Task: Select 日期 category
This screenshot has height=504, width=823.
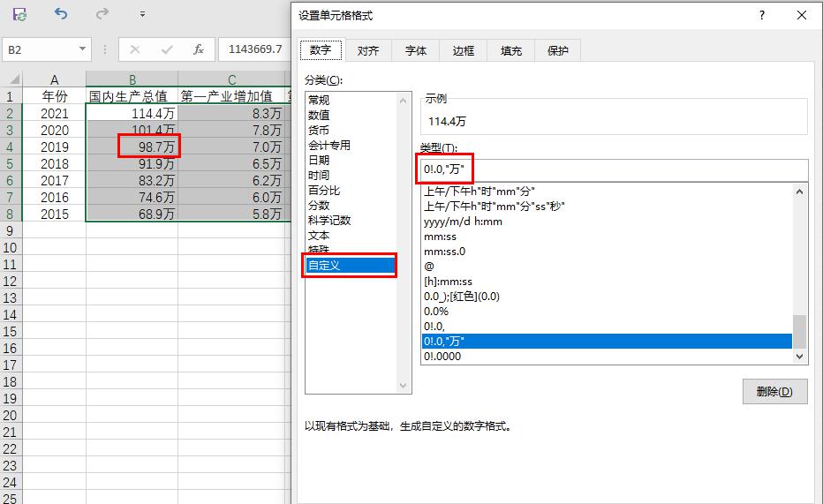Action: click(351, 160)
